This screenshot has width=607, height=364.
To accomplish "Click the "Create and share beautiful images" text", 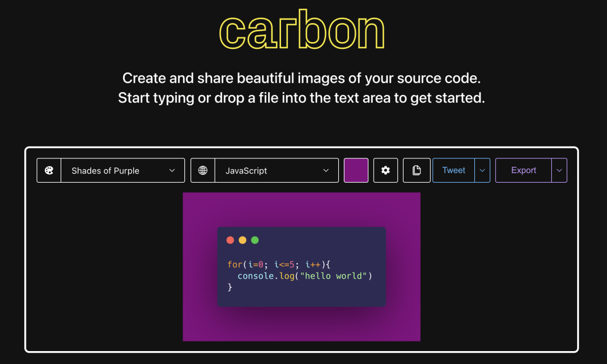I will point(301,78).
